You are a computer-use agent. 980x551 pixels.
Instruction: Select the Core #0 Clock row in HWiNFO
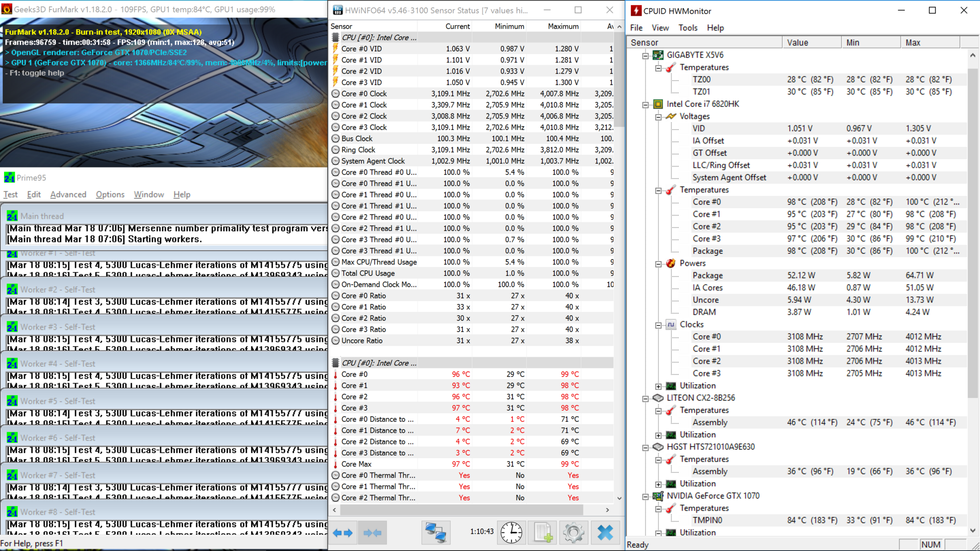click(472, 93)
